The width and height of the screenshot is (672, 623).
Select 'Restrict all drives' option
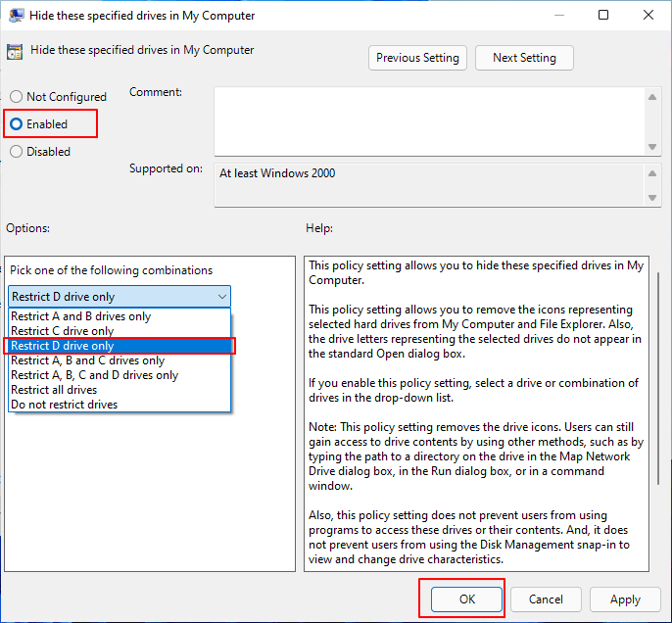54,390
